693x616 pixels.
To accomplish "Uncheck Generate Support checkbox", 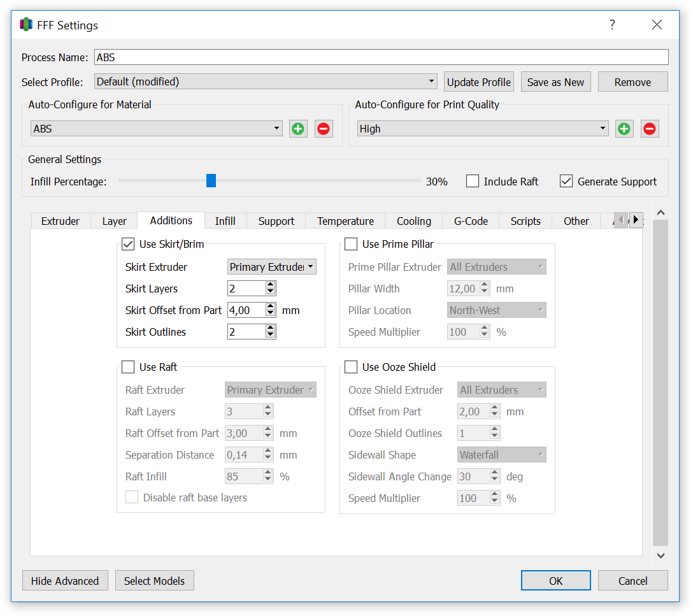I will pyautogui.click(x=566, y=182).
